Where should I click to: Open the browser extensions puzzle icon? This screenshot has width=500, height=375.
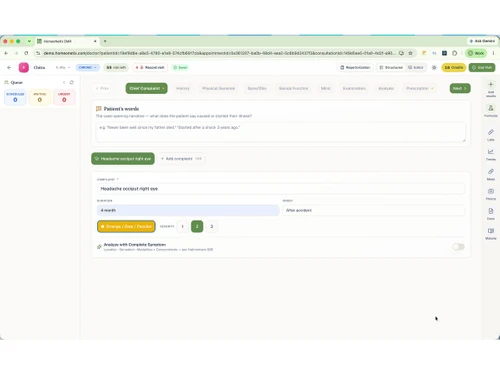click(x=455, y=53)
